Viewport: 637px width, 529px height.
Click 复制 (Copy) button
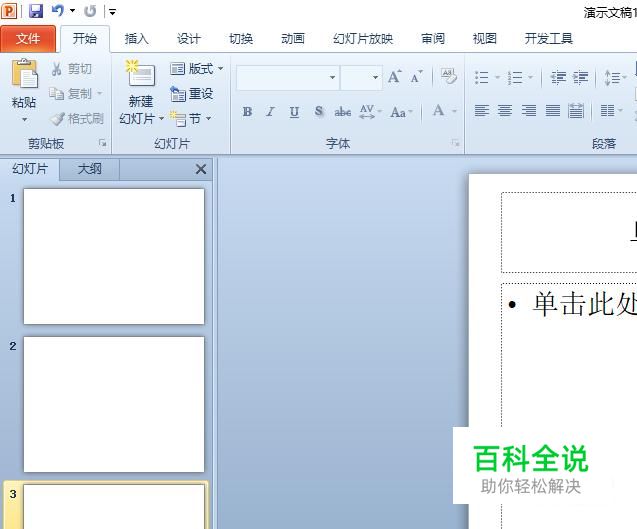point(75,94)
